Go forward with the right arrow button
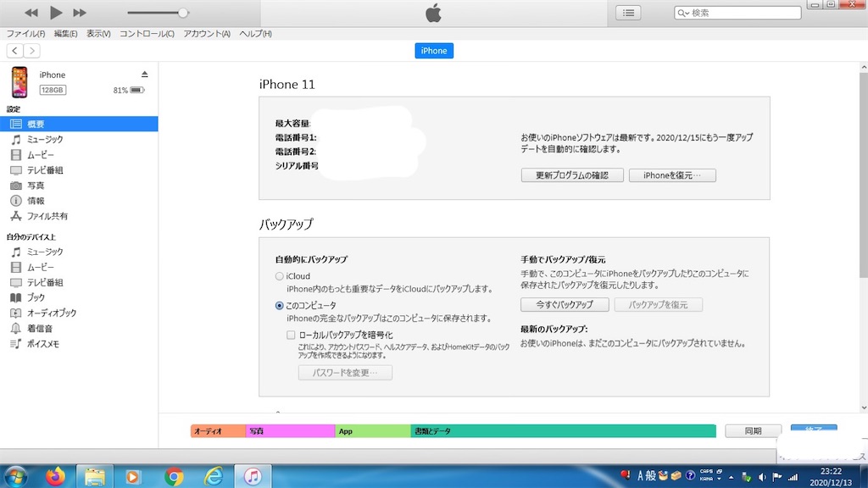This screenshot has width=868, height=488. point(32,51)
